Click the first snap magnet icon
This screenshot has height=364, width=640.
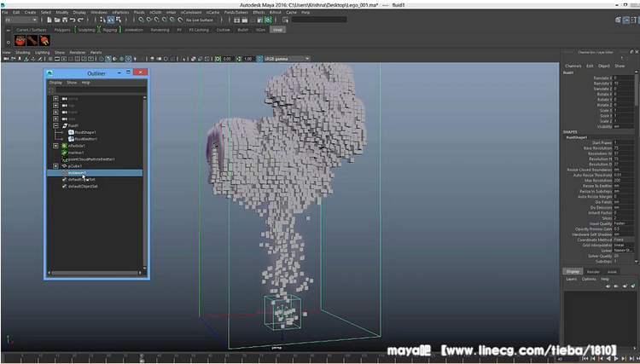tap(141, 20)
